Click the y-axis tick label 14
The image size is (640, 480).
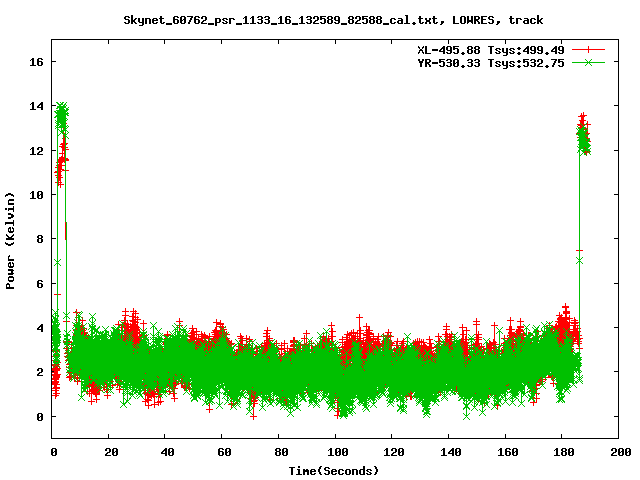click(x=36, y=106)
